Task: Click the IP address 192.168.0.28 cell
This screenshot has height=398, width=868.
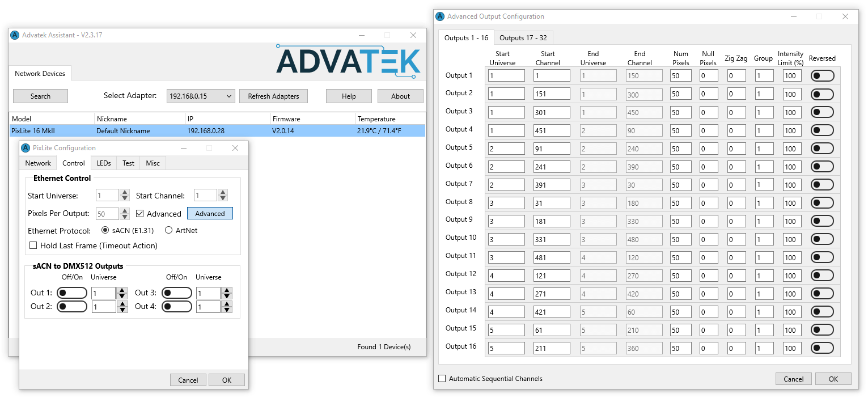Action: tap(206, 131)
